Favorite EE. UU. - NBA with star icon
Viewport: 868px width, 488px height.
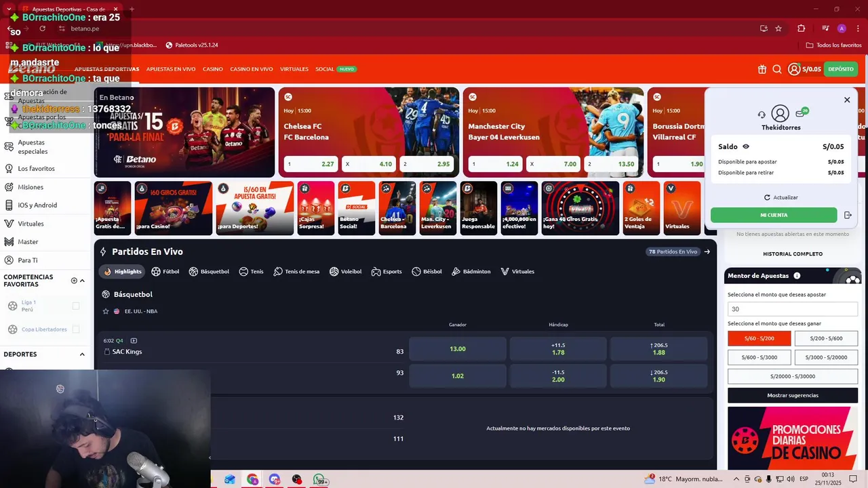[x=106, y=311]
